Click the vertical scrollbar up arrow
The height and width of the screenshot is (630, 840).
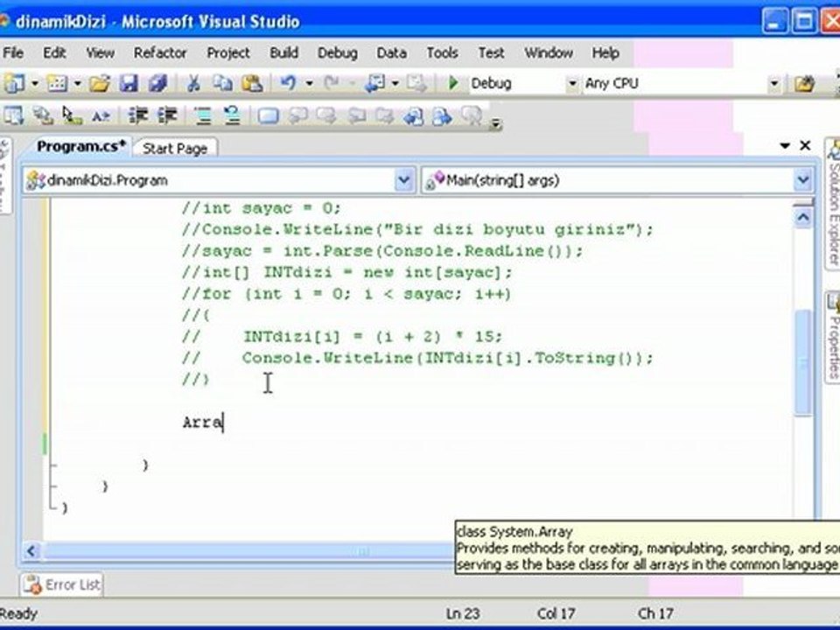(802, 217)
